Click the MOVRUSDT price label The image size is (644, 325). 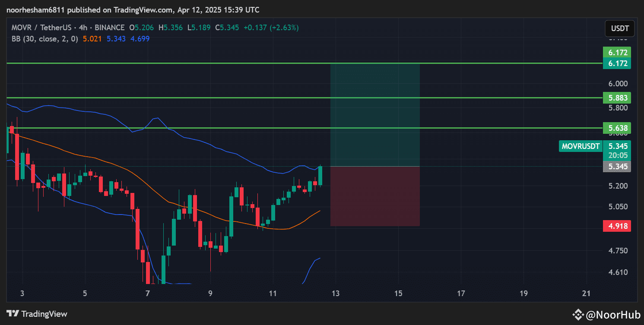pyautogui.click(x=581, y=146)
